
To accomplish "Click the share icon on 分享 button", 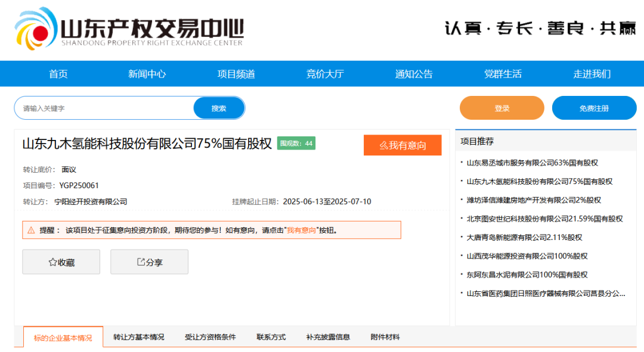I will click(141, 262).
